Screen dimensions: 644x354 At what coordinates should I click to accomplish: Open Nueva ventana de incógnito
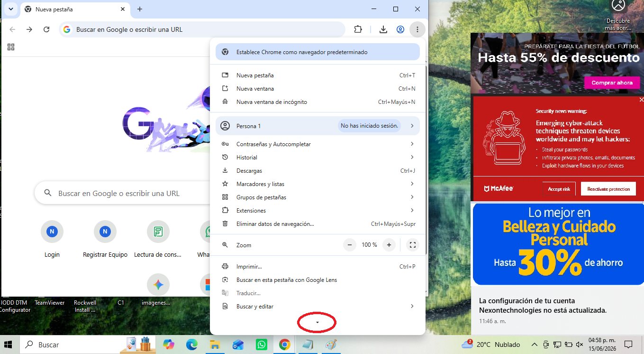317,102
